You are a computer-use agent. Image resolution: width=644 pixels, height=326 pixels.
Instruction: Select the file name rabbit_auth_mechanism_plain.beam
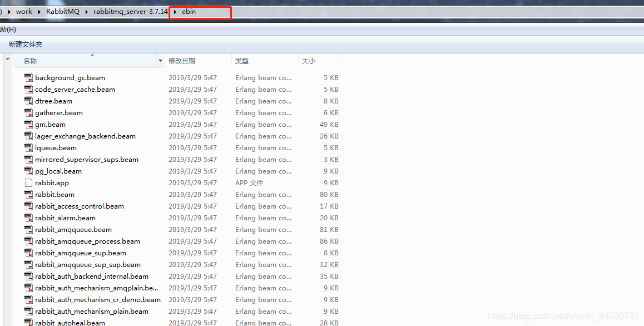pyautogui.click(x=92, y=311)
